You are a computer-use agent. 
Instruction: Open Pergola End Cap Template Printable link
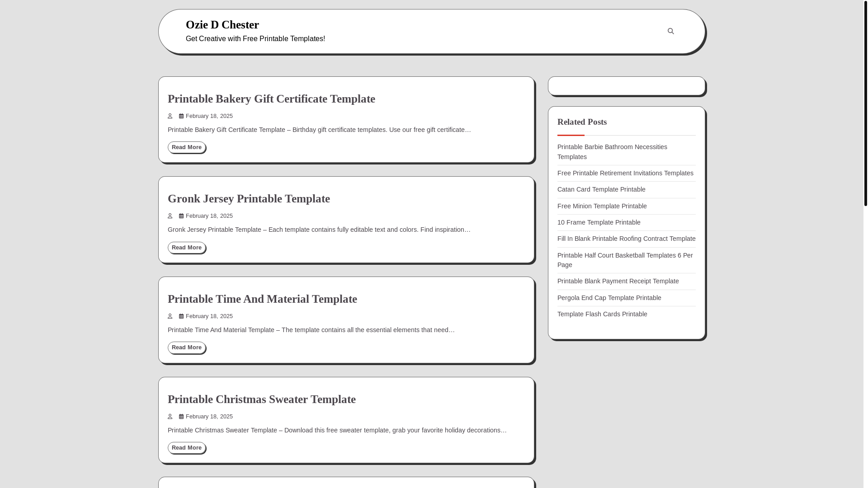[609, 298]
